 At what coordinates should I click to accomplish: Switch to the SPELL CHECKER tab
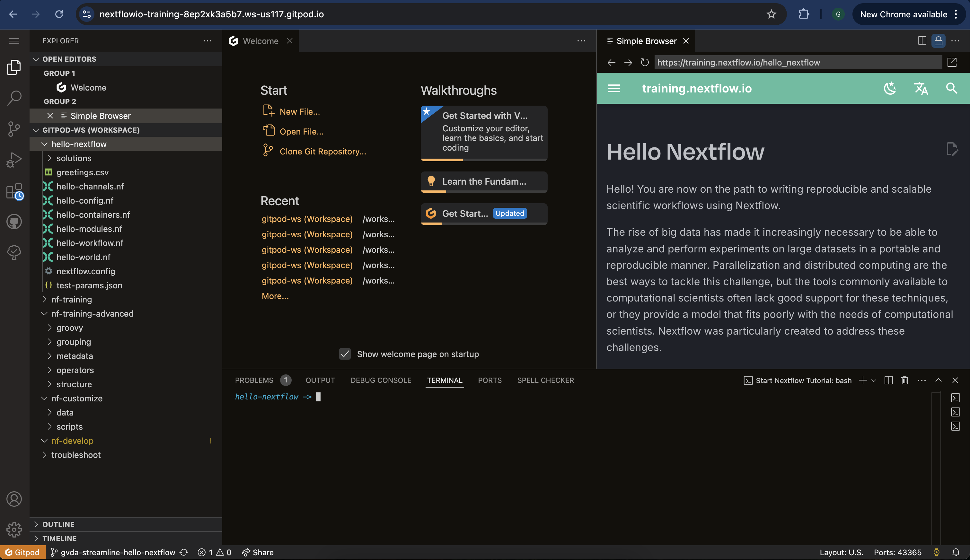point(545,381)
